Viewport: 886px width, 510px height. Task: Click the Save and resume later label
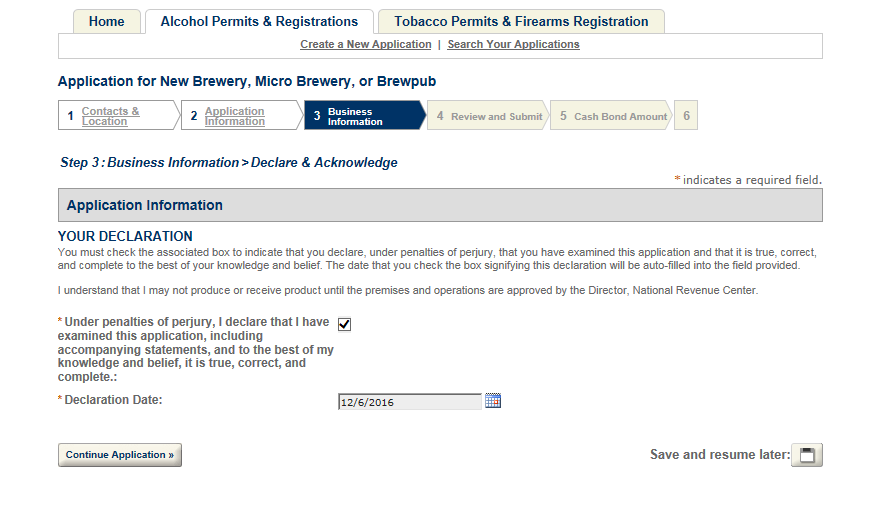(x=719, y=455)
